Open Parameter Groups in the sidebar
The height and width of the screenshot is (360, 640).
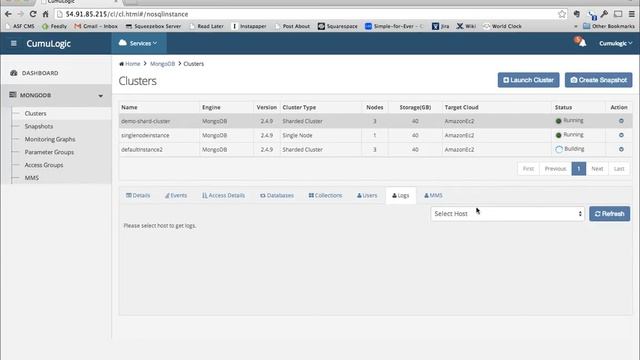(x=49, y=152)
